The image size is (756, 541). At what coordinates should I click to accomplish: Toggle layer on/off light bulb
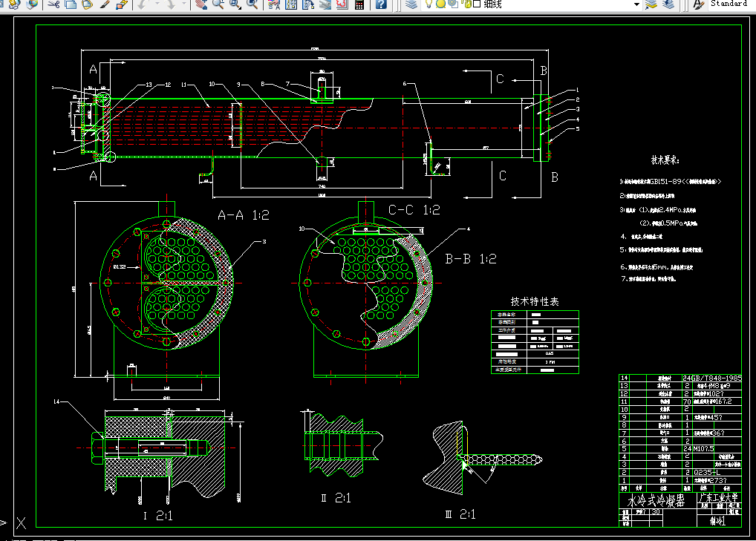[x=428, y=4]
